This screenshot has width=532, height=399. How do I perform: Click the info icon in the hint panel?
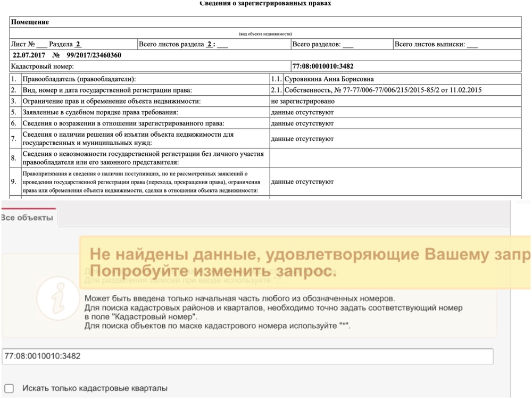pos(59,298)
